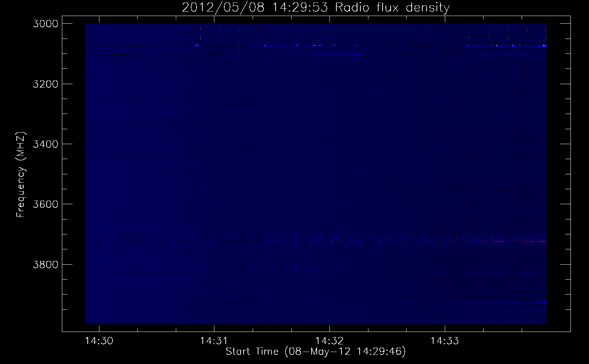The height and width of the screenshot is (364, 589).
Task: Click the 14:32 time axis label
Action: click(x=329, y=341)
